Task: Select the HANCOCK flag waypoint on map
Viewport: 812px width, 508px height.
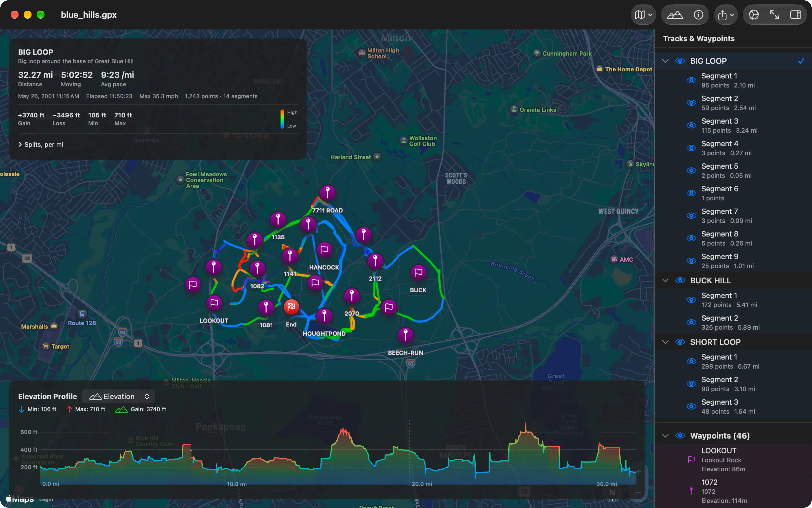Action: [324, 250]
